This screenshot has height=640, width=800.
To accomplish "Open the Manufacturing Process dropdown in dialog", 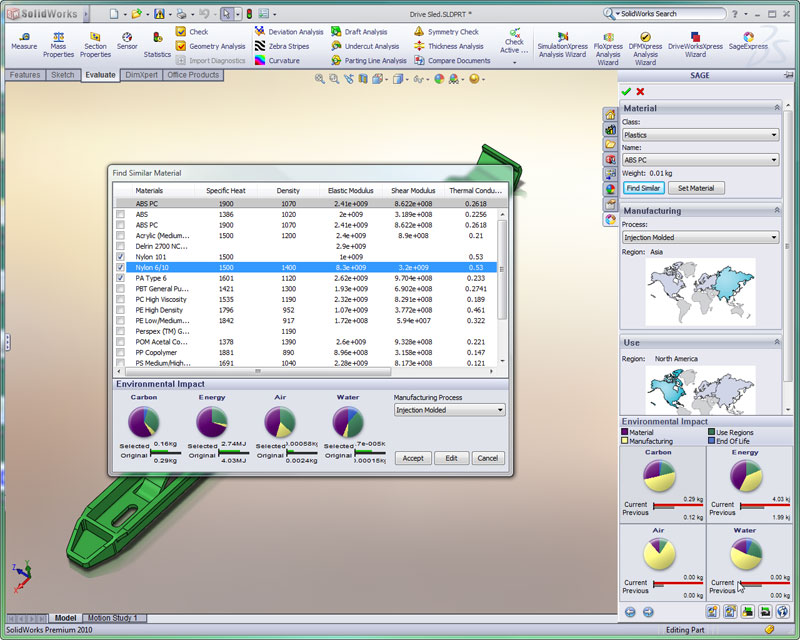I will [x=449, y=410].
